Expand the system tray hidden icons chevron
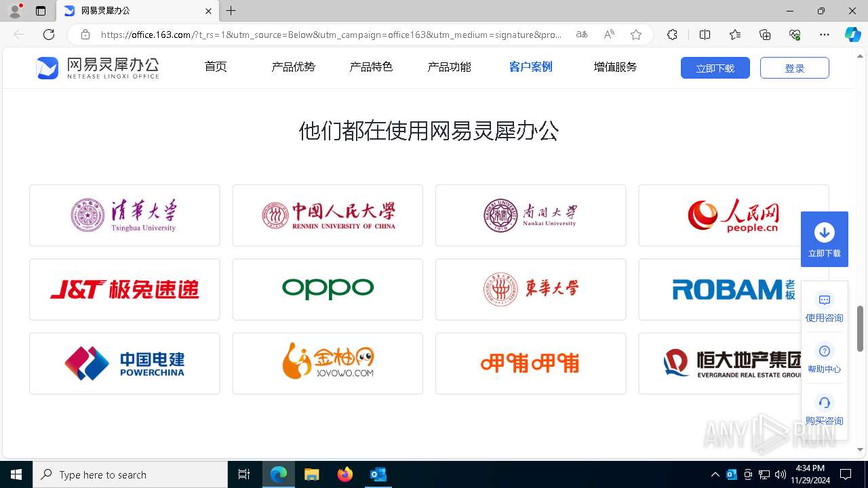868x488 pixels. (x=715, y=474)
